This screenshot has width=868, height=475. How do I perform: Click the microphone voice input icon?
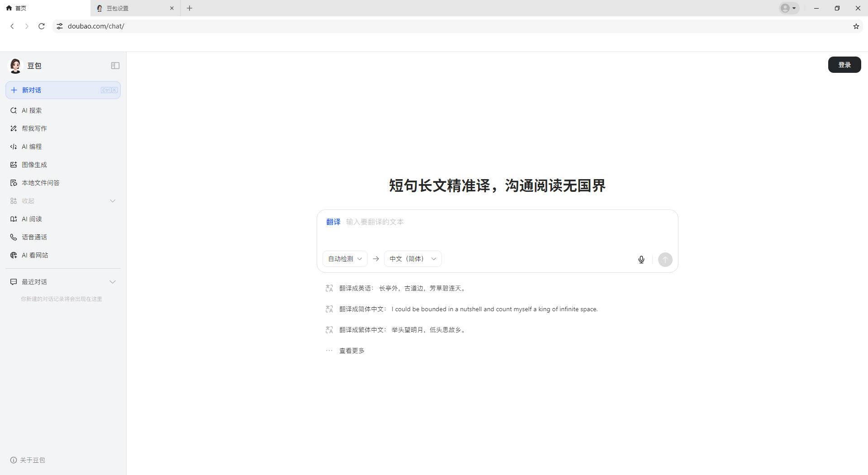pos(641,260)
